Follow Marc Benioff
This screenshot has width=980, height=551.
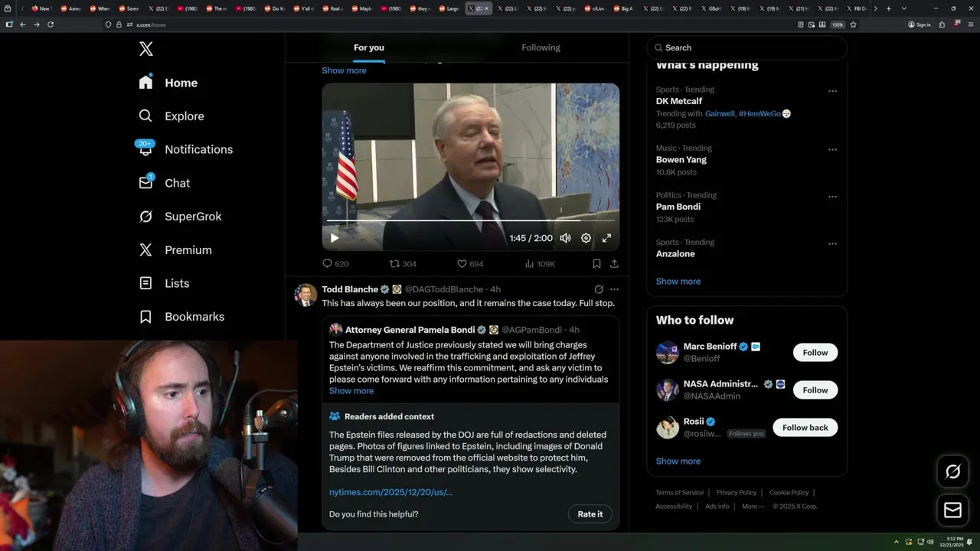[815, 353]
